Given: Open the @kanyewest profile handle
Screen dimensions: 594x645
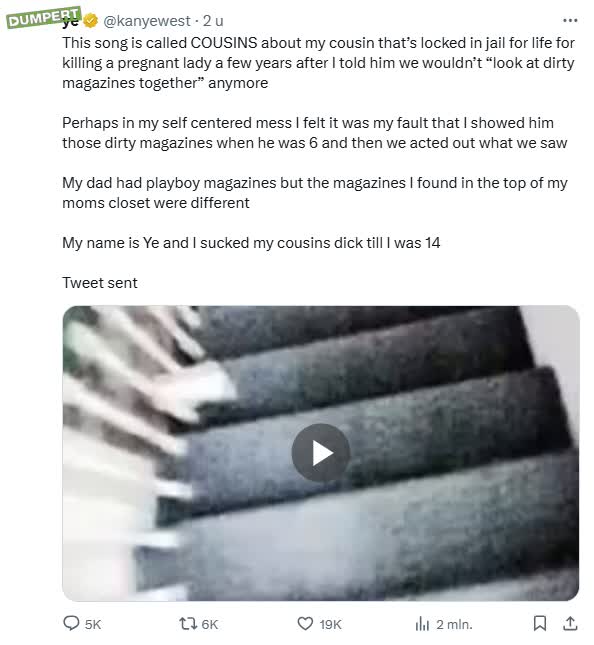Looking at the screenshot, I should (x=146, y=21).
